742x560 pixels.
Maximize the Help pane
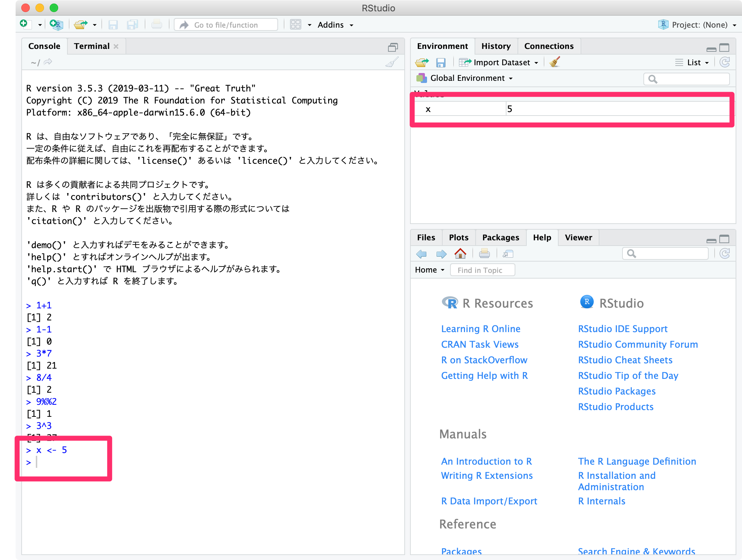(724, 239)
